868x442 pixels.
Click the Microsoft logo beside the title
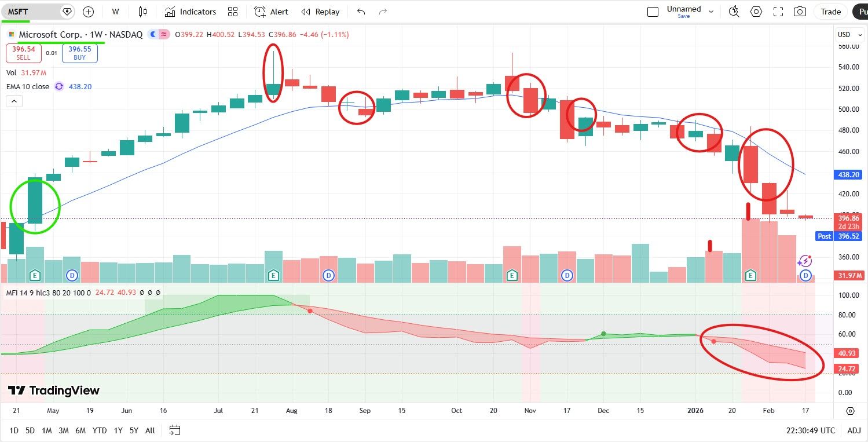pos(11,35)
